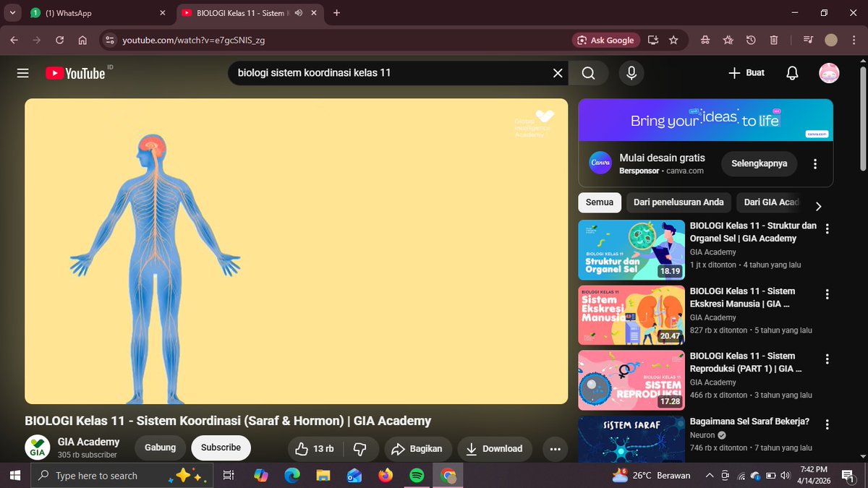
Task: Play or pause the video player
Action: [x=296, y=251]
